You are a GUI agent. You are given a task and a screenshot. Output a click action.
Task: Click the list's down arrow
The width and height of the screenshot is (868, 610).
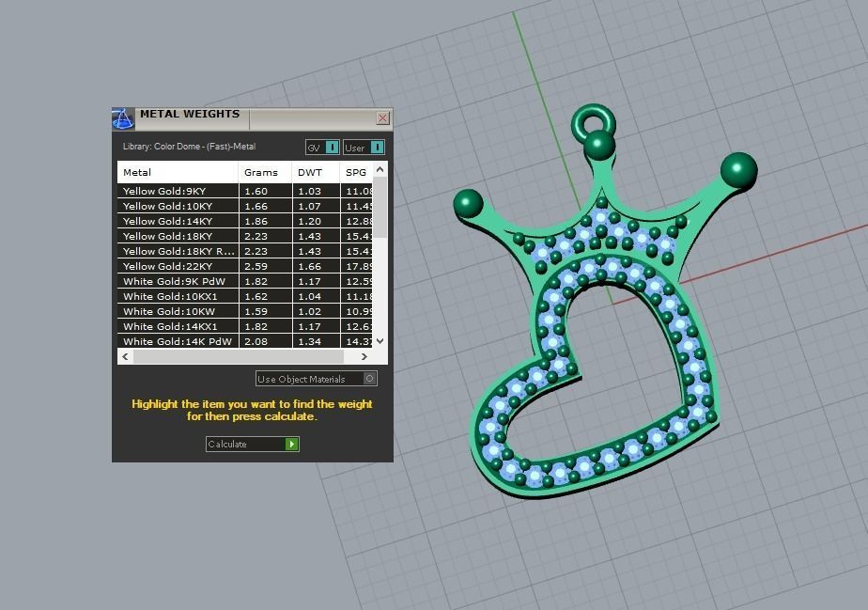[x=380, y=341]
